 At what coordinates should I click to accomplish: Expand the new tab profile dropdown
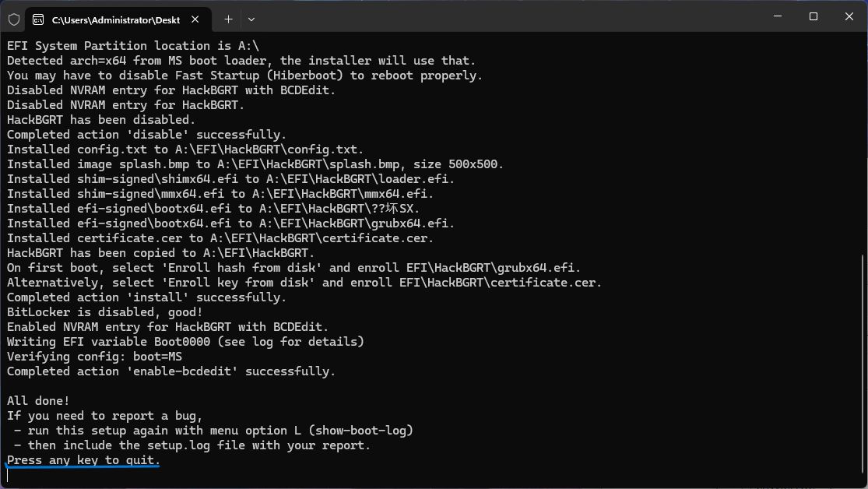(251, 19)
